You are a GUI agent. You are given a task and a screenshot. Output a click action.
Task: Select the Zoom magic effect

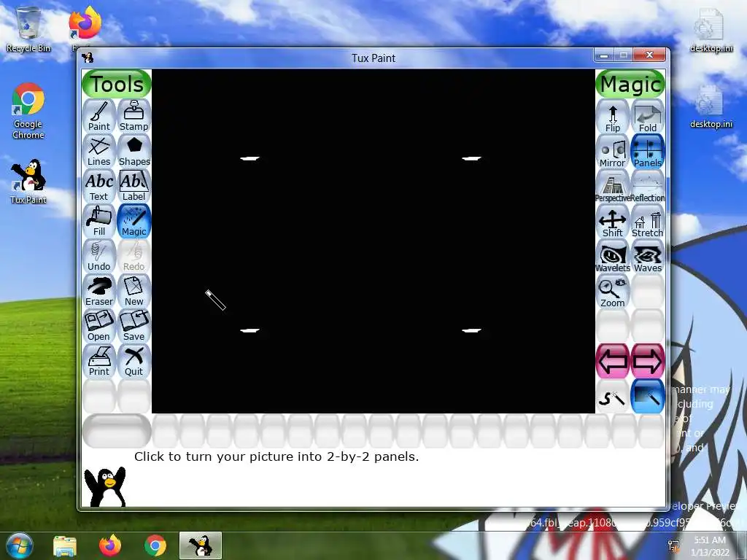click(613, 292)
